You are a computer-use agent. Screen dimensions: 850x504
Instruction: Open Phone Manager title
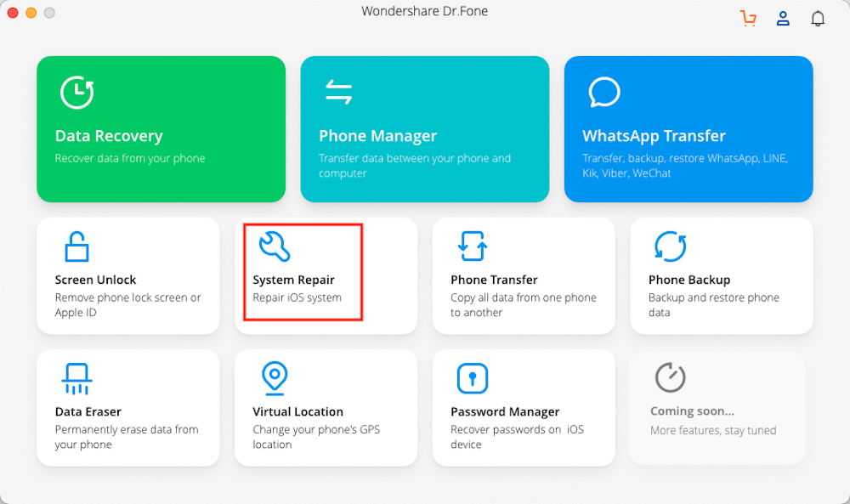[378, 136]
